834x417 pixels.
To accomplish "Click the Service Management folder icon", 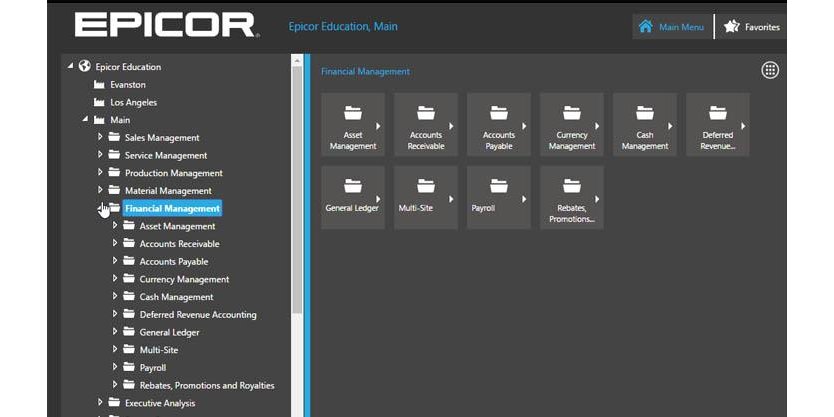I will coord(114,155).
